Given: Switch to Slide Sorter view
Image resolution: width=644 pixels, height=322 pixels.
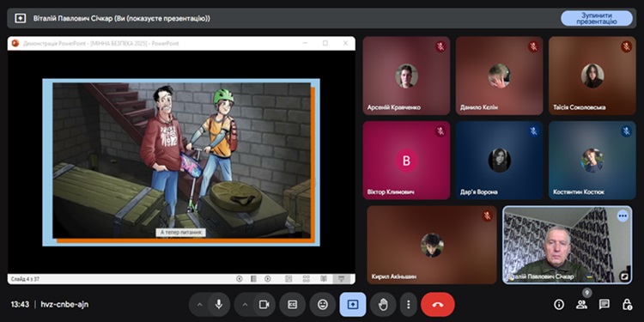Looking at the screenshot, I should click(307, 279).
